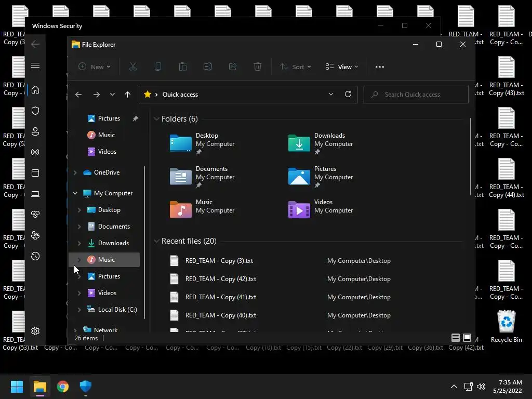Open Device performance & health heart icon
Screen dimensions: 532x399
(35, 215)
